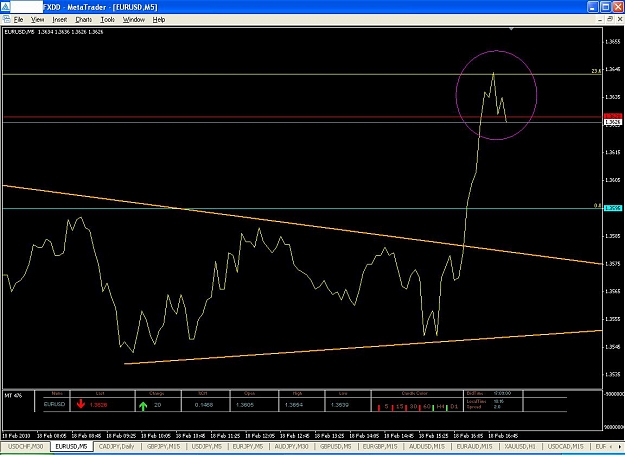This screenshot has width=625, height=455.
Task: Click the 15-minute candle color indicator
Action: point(397,407)
